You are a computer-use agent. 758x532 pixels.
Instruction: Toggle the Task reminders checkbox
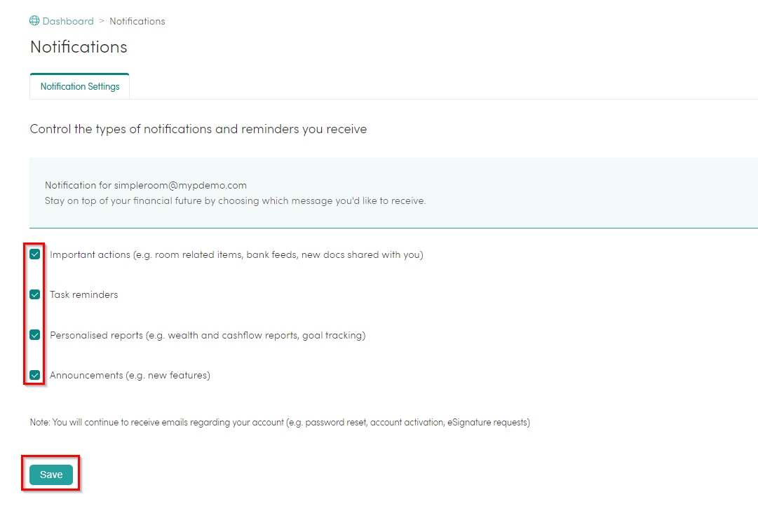coord(35,294)
